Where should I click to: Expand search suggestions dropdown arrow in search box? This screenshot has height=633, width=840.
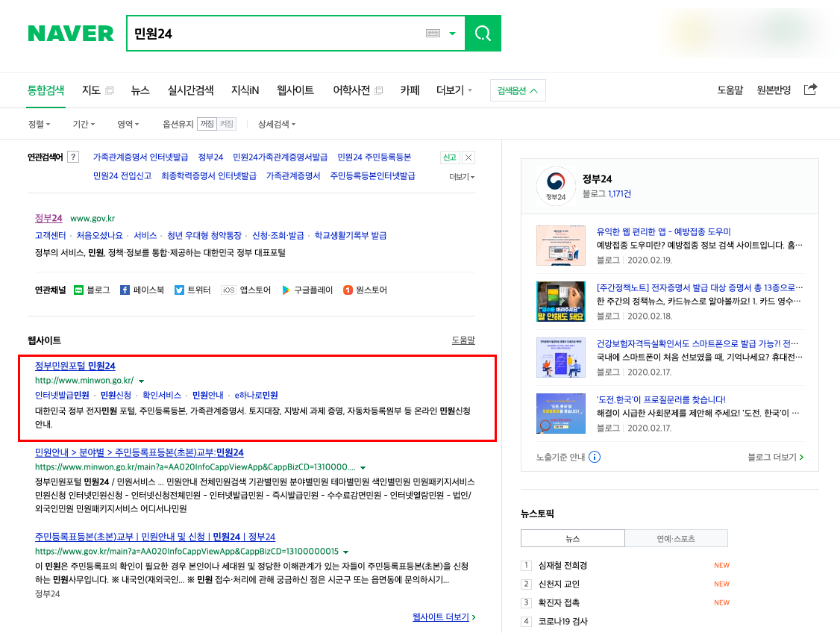point(453,34)
